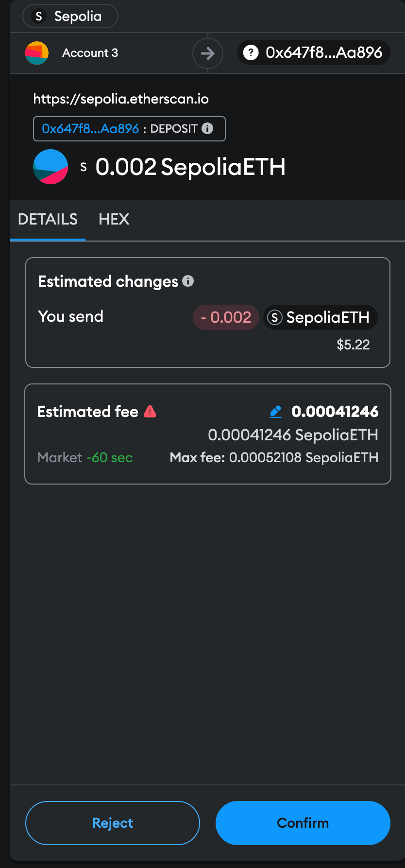Reject the transaction
Screen dimensions: 405x868
click(x=113, y=823)
